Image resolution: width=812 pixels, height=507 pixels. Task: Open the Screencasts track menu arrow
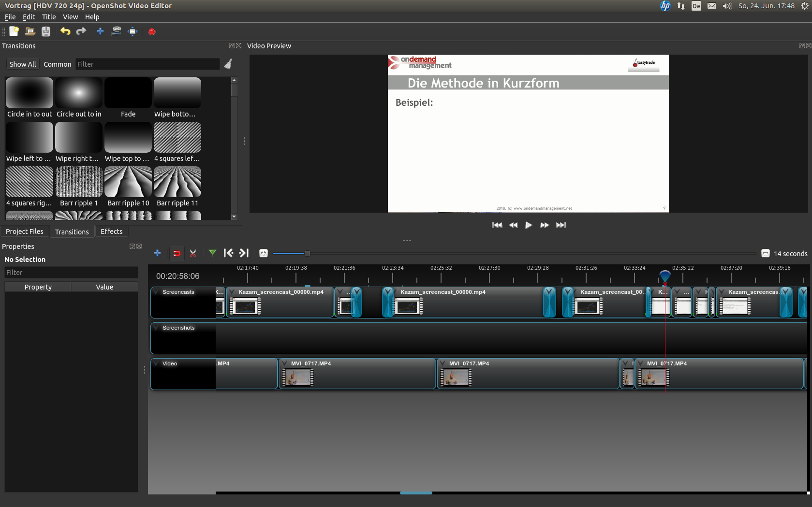coord(157,292)
